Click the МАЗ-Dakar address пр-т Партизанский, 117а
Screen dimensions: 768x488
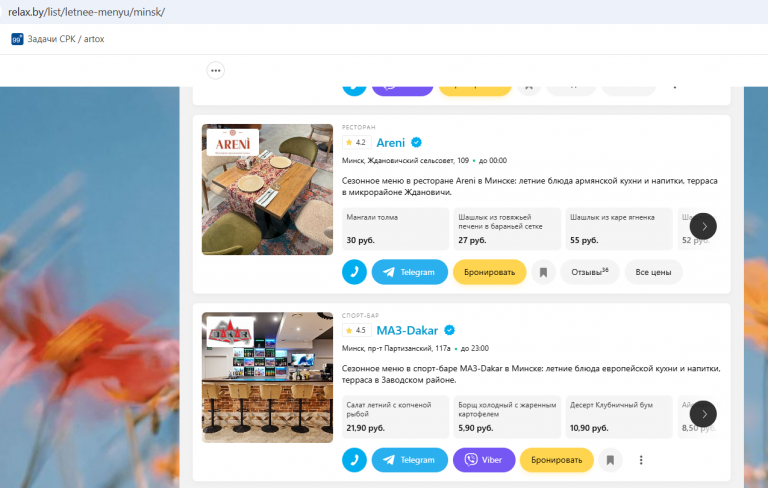click(396, 348)
